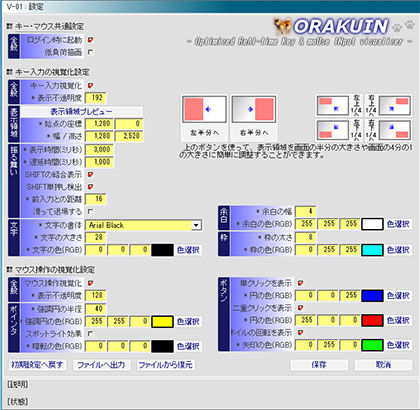Click 始点の座標 Y field showing 0
This screenshot has height=410, width=420.
point(129,124)
